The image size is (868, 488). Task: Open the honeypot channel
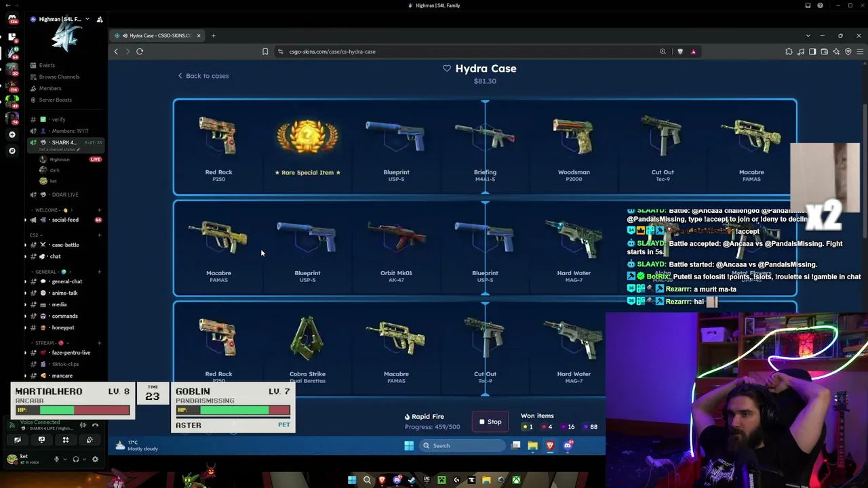[65, 327]
